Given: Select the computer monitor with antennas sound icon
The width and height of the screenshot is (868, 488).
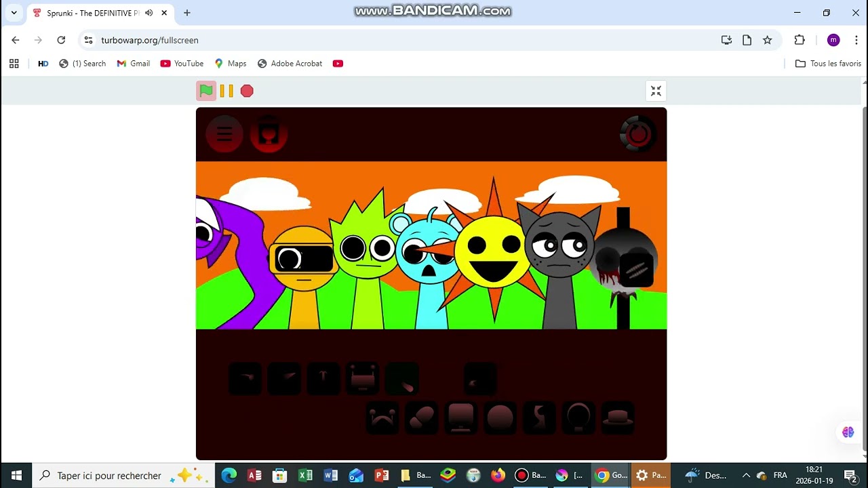Looking at the screenshot, I should coord(363,379).
